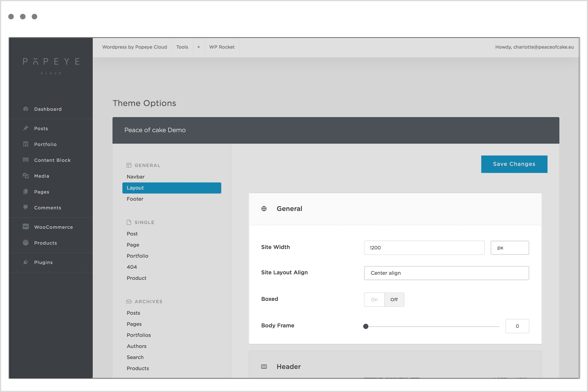The width and height of the screenshot is (588, 392).
Task: Click the Portfolio grid icon in sidebar
Action: [26, 144]
